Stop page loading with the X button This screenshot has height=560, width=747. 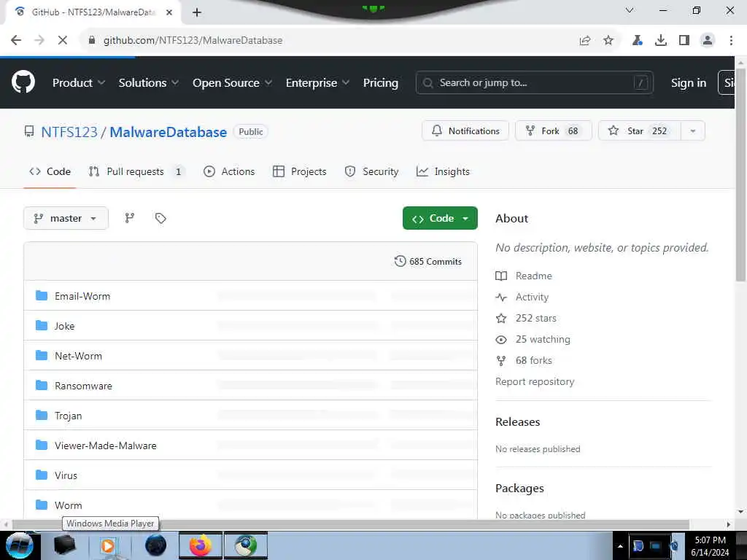pos(63,41)
